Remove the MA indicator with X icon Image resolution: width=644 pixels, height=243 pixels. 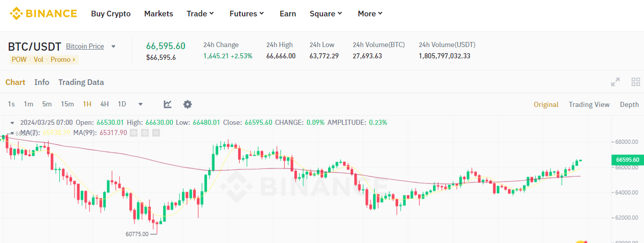[x=156, y=132]
